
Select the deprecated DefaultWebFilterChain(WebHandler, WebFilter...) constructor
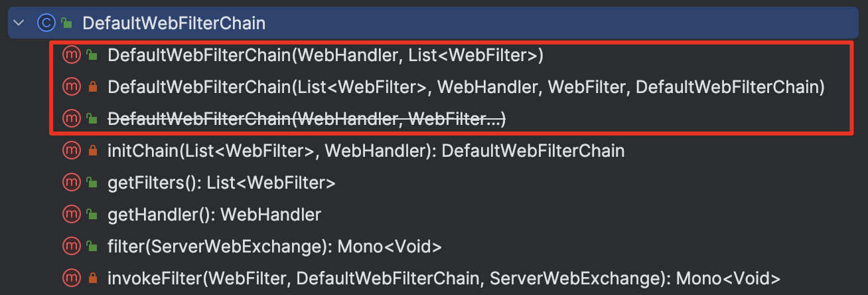coord(307,119)
